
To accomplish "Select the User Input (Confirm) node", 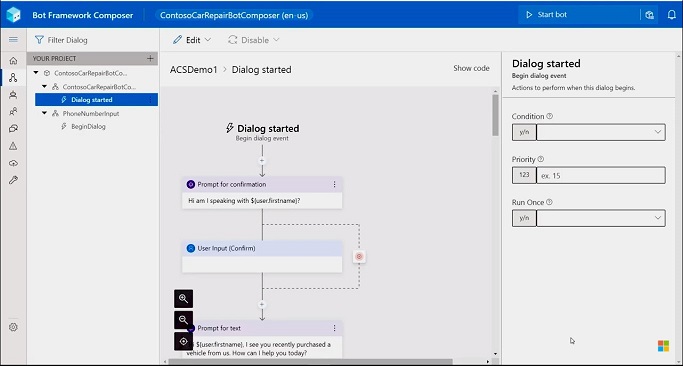I will [262, 257].
